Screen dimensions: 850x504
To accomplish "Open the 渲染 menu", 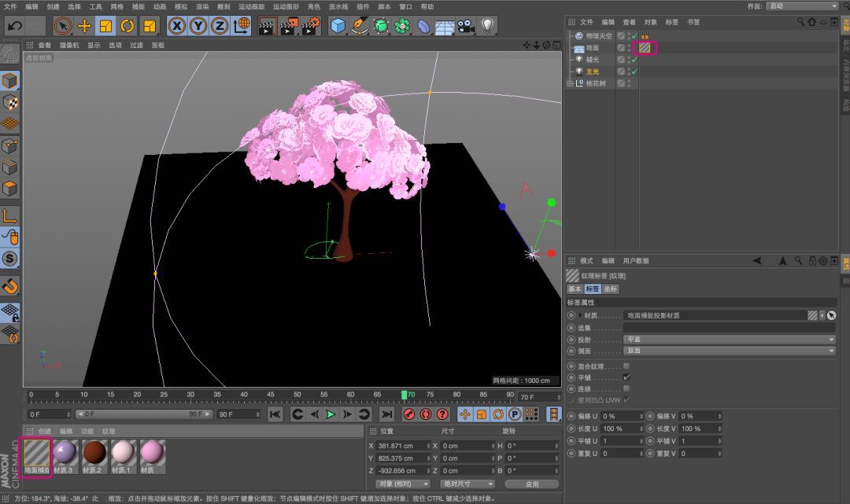I will click(202, 6).
